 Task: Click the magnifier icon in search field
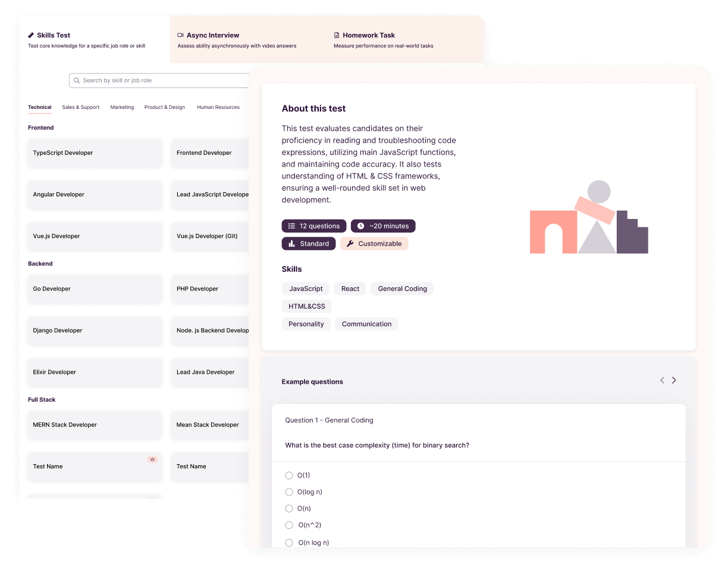pyautogui.click(x=77, y=80)
